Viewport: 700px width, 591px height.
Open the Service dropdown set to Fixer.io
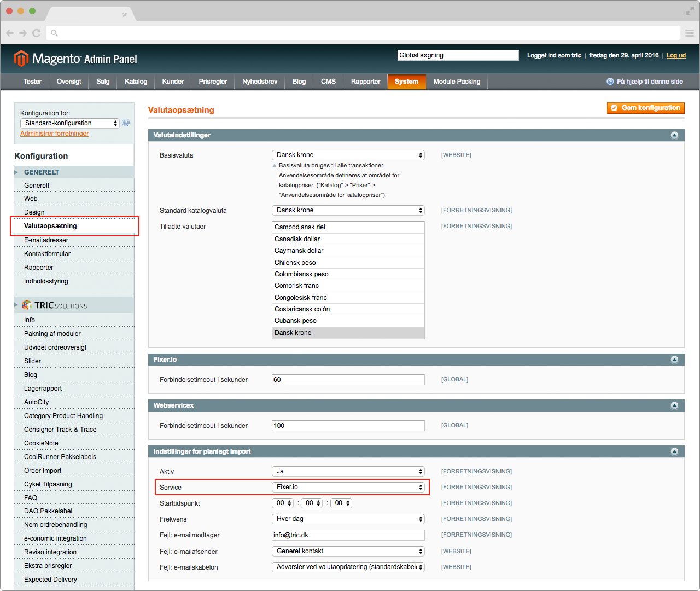pos(348,487)
